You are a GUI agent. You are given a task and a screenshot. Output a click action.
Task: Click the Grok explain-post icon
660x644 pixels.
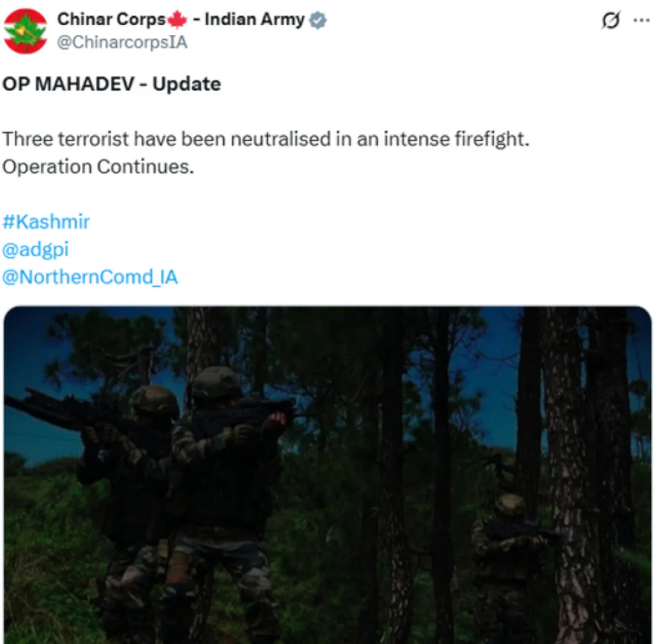coord(611,20)
